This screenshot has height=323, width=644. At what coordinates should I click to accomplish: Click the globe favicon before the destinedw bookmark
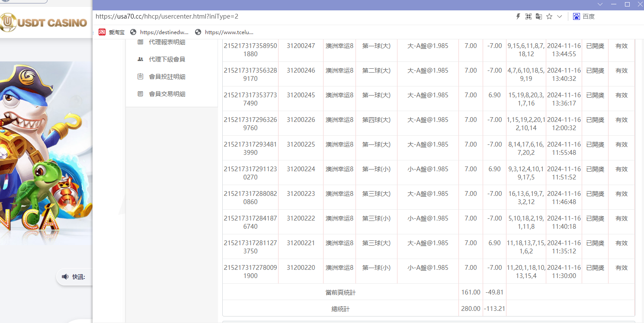[x=133, y=32]
